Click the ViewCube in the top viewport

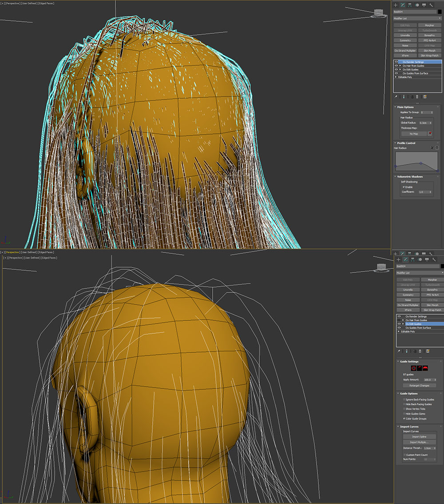point(379,12)
